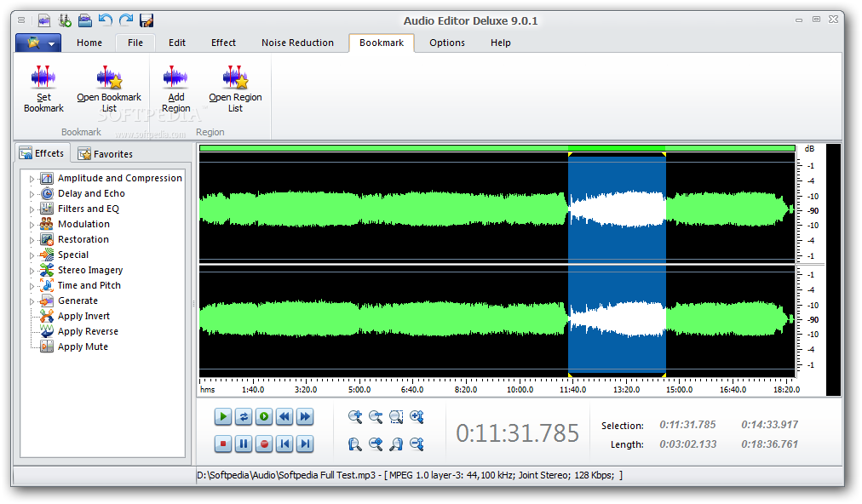Expand the Delay and Echo group
The width and height of the screenshot is (862, 504).
32,194
